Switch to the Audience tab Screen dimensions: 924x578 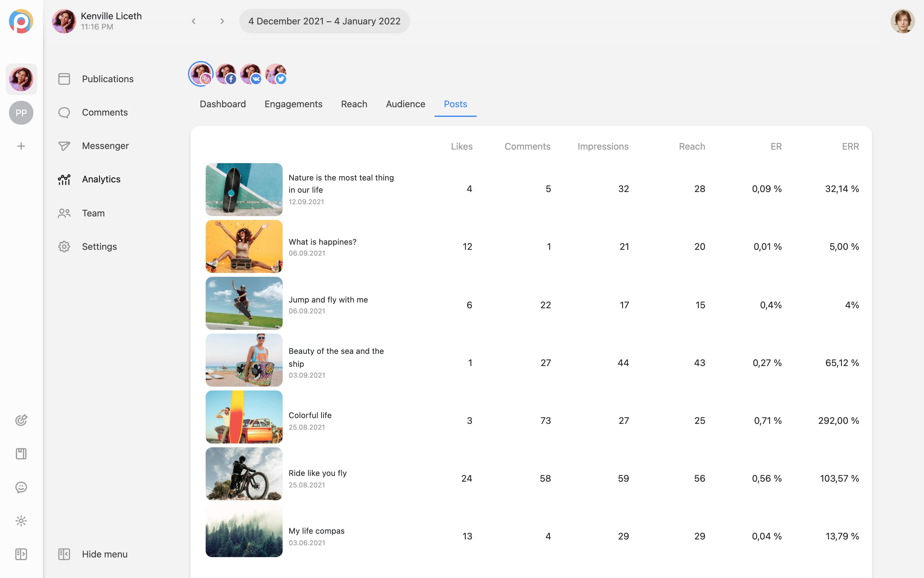point(406,104)
